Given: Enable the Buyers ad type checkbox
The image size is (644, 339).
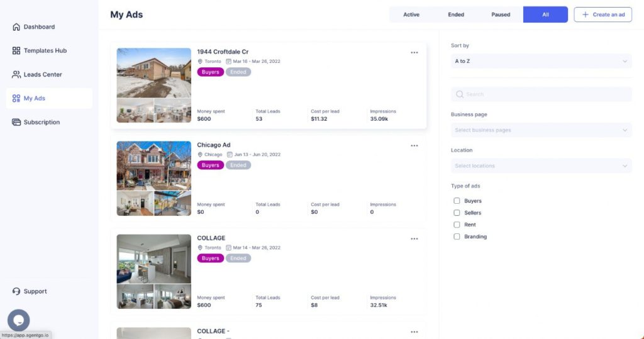Looking at the screenshot, I should point(457,201).
